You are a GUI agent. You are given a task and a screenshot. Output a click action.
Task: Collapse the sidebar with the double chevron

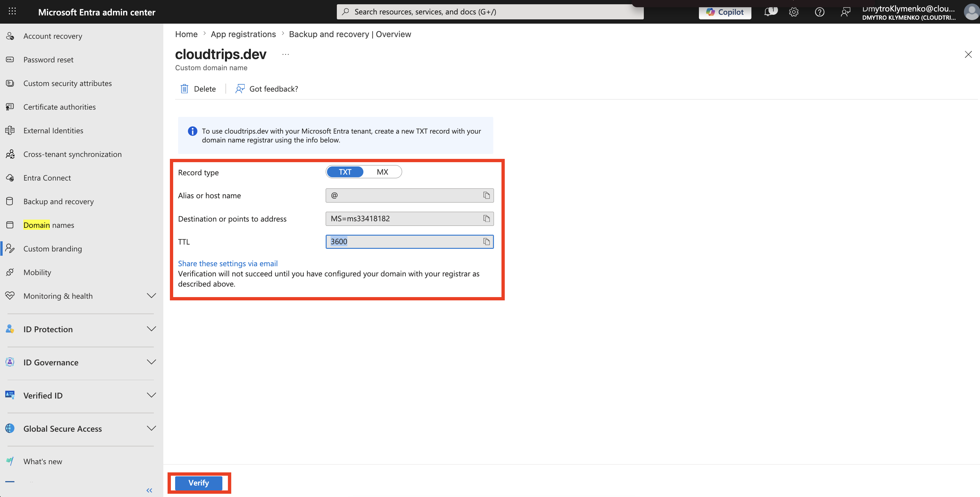coord(149,490)
